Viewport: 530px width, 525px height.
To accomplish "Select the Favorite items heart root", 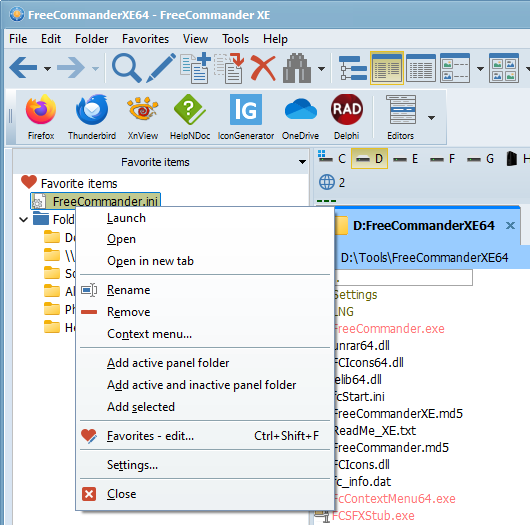I will point(69,183).
